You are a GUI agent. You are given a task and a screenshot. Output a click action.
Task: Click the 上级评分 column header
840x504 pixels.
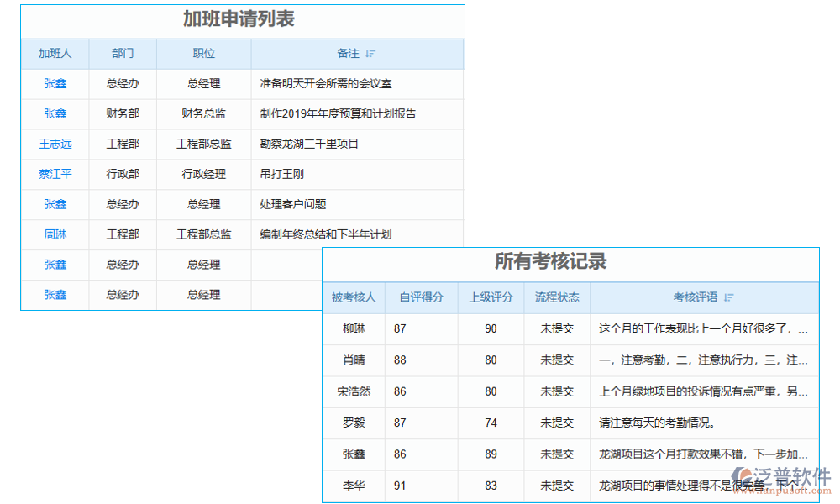click(490, 297)
